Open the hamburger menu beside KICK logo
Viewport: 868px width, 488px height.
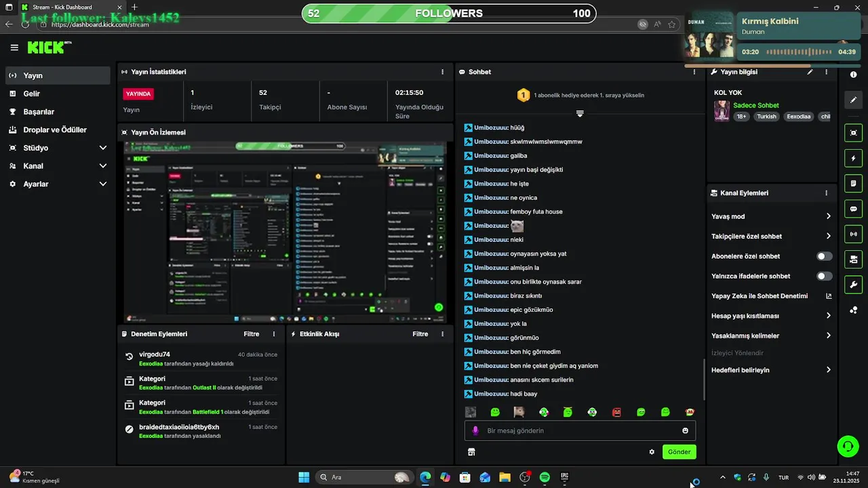(14, 47)
